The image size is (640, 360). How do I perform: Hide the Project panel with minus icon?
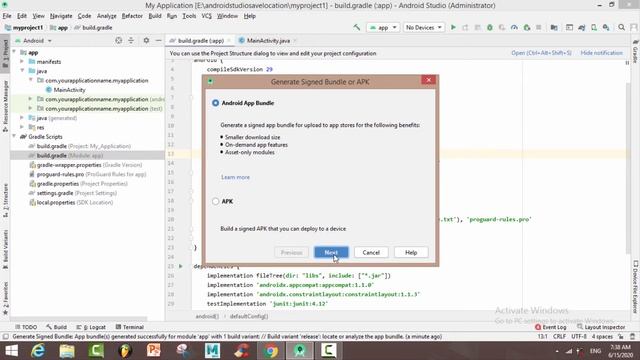[158, 40]
